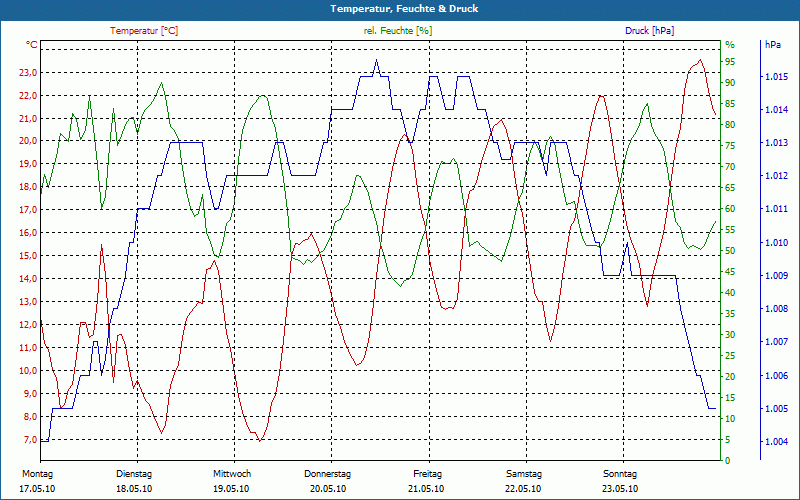Click the '18,0' temperature axis value
The image size is (800, 500).
click(28, 187)
